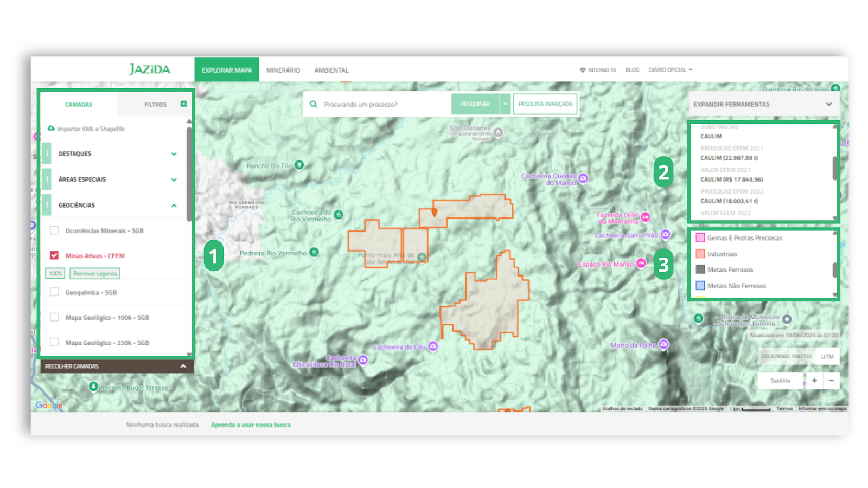Click the Google logo on the map
868x488 pixels.
point(49,405)
